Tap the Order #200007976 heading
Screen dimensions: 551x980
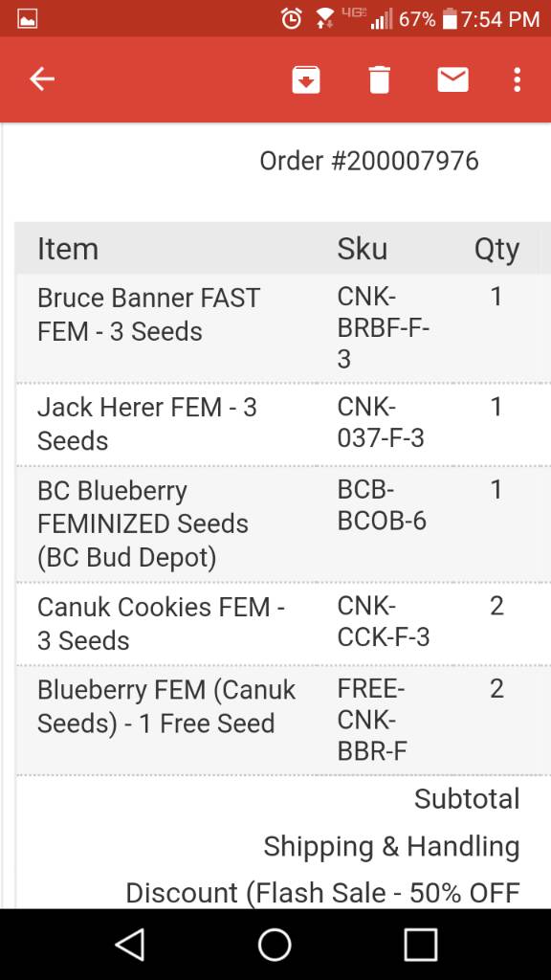point(369,161)
